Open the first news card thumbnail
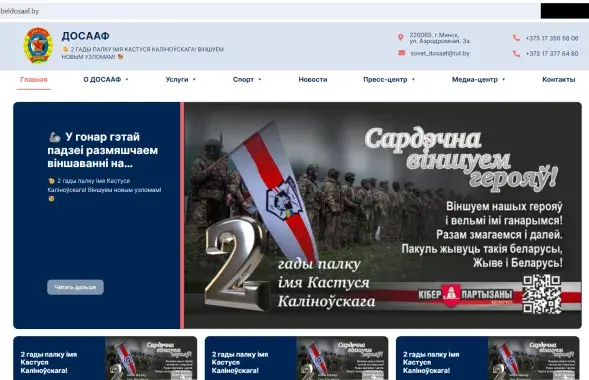589x380 pixels. tap(151, 358)
